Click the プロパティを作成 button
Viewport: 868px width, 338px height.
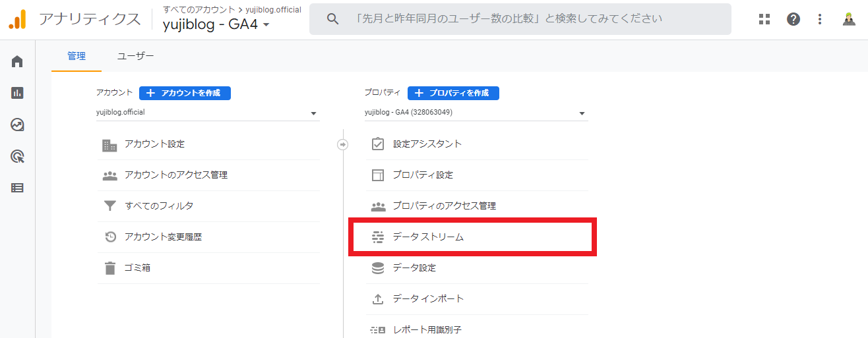click(453, 93)
